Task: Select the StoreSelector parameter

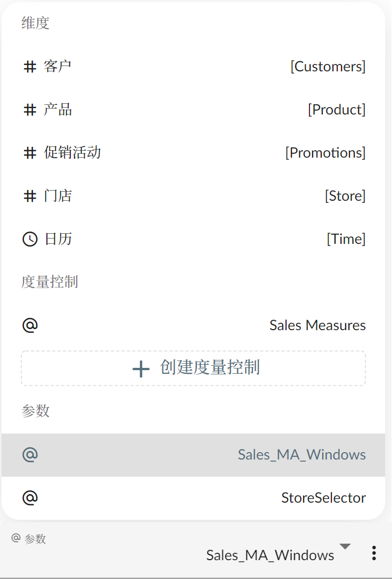Action: (323, 498)
